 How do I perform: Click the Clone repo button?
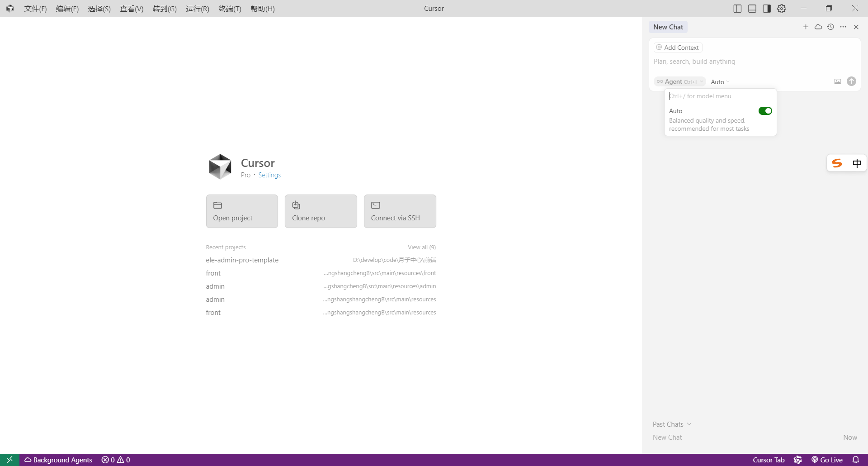tap(321, 211)
